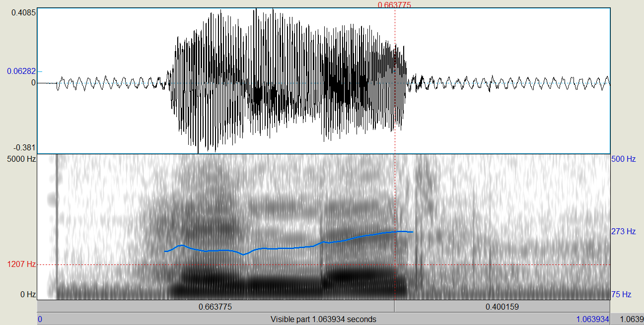Click the total duration bar showing 1.0639
This screenshot has width=644, height=325.
(627, 319)
